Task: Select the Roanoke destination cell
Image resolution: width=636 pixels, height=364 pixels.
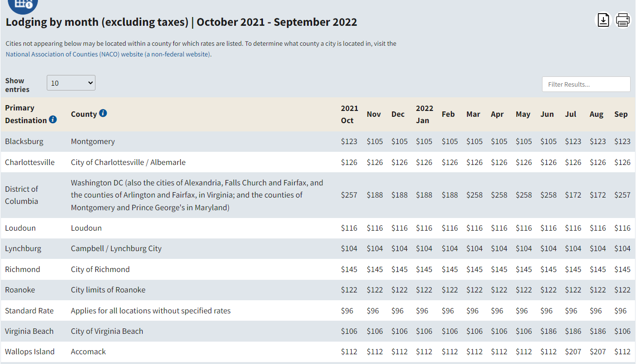Action: click(20, 290)
